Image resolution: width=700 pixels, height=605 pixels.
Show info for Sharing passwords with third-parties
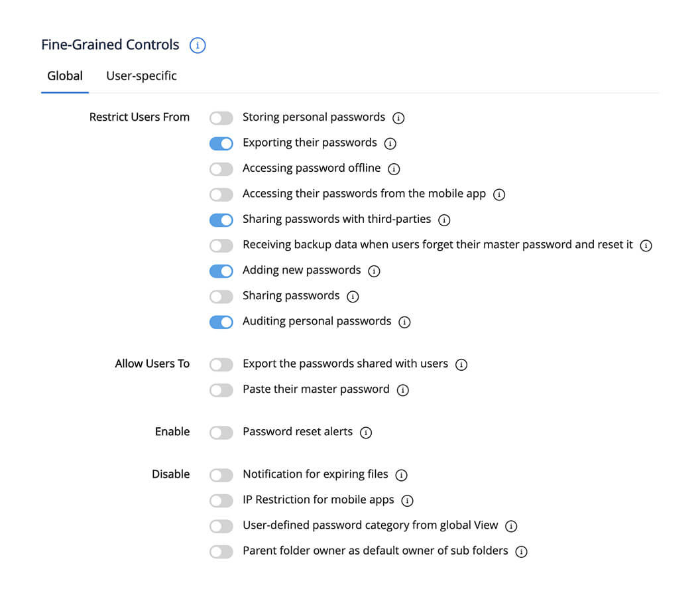click(x=444, y=220)
